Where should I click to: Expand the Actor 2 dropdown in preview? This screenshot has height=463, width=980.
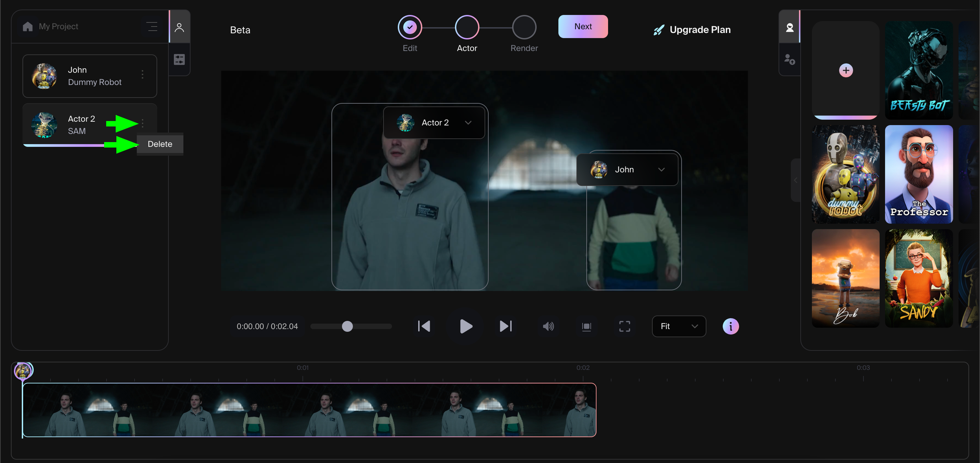tap(469, 122)
